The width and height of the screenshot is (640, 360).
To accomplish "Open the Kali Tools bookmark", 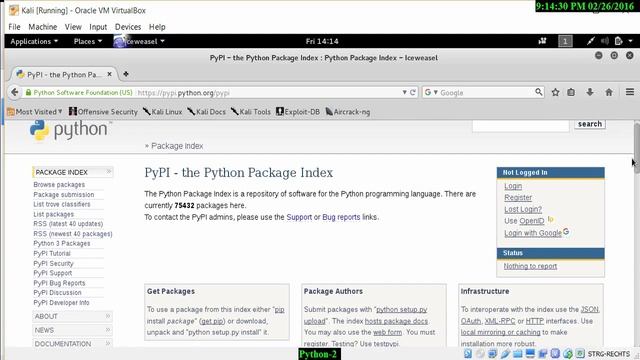I will pyautogui.click(x=251, y=111).
